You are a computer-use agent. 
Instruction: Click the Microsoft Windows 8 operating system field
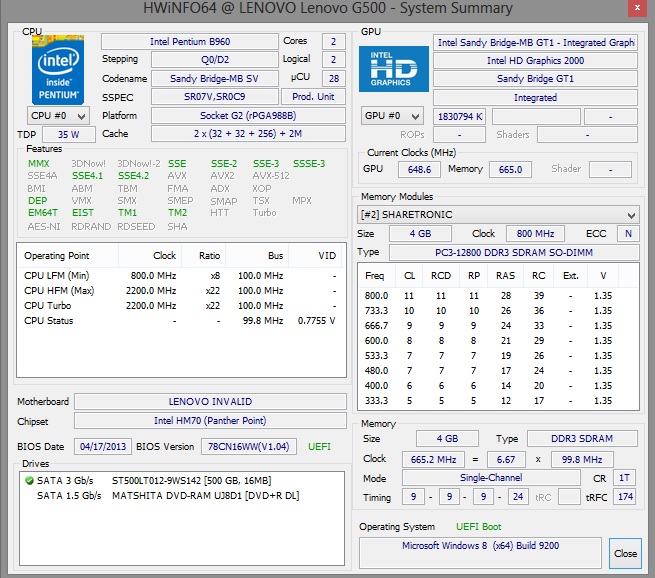coord(482,546)
